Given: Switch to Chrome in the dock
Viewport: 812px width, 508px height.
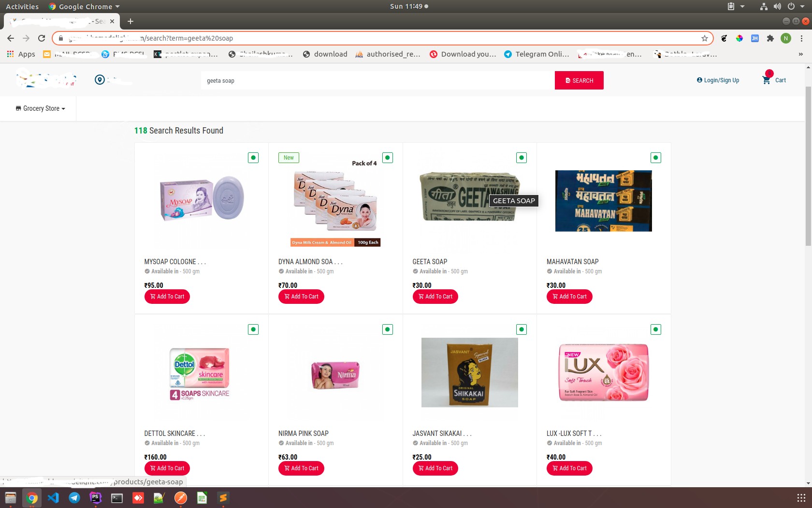Looking at the screenshot, I should pyautogui.click(x=32, y=498).
